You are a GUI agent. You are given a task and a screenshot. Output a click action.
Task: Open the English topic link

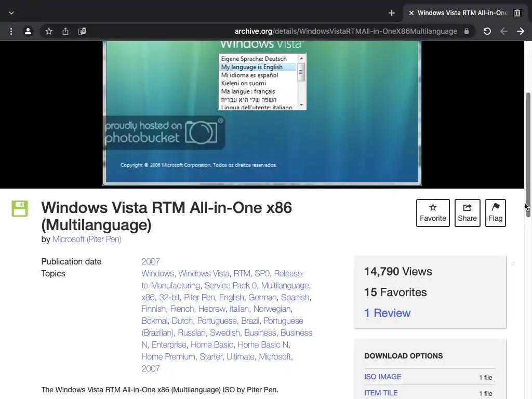pos(231,298)
